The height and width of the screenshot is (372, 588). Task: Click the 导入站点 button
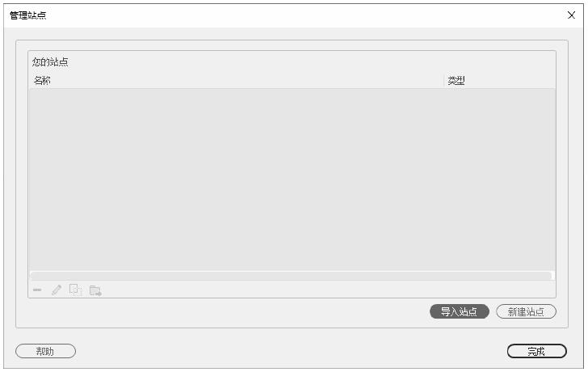(x=460, y=311)
